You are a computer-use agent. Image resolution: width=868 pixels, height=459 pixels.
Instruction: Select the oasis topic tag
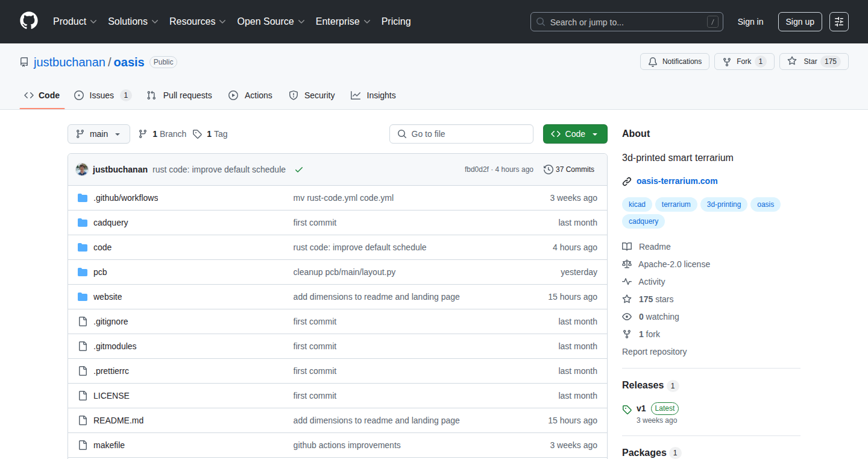pyautogui.click(x=766, y=204)
